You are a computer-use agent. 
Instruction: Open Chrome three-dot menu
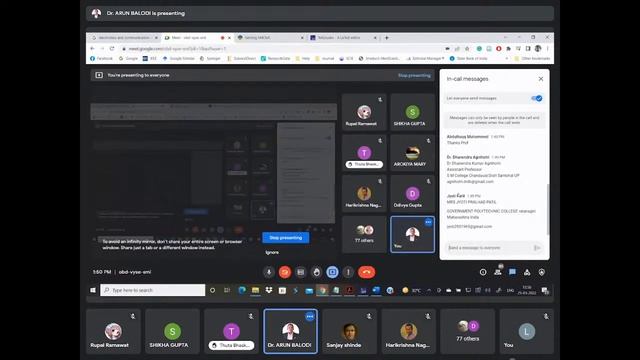click(547, 49)
